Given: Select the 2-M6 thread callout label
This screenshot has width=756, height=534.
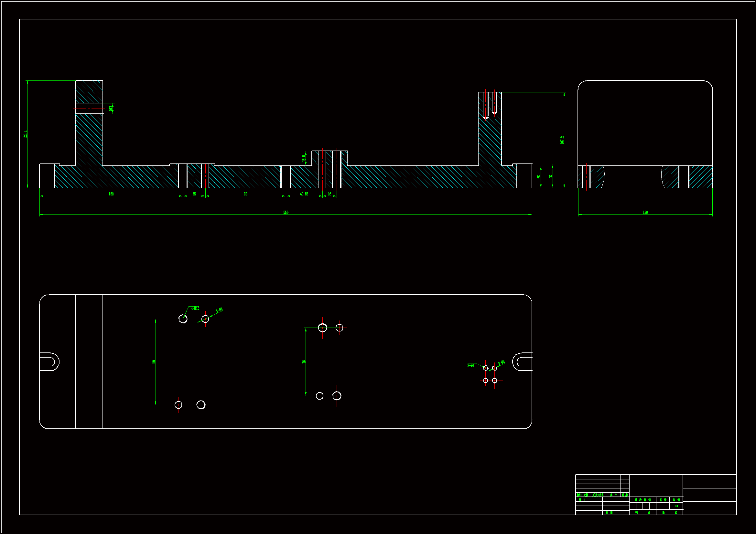Looking at the screenshot, I should coord(471,366).
